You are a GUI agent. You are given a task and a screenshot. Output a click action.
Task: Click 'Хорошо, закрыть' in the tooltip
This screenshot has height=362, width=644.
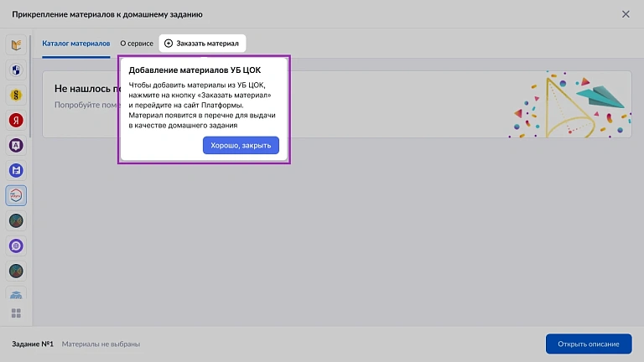coord(241,145)
